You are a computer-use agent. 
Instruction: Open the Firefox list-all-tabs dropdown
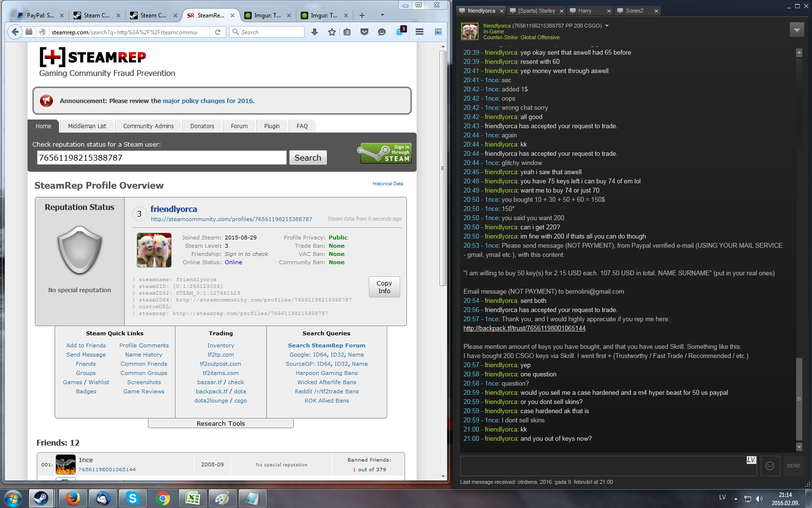(x=382, y=15)
